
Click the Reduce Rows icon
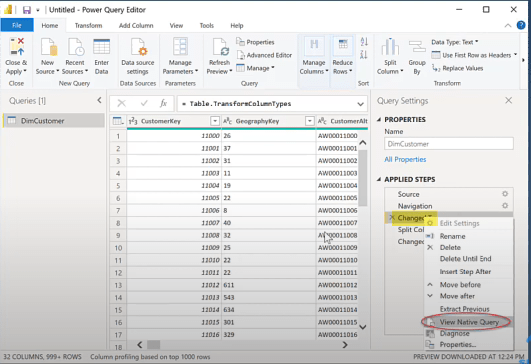click(343, 46)
